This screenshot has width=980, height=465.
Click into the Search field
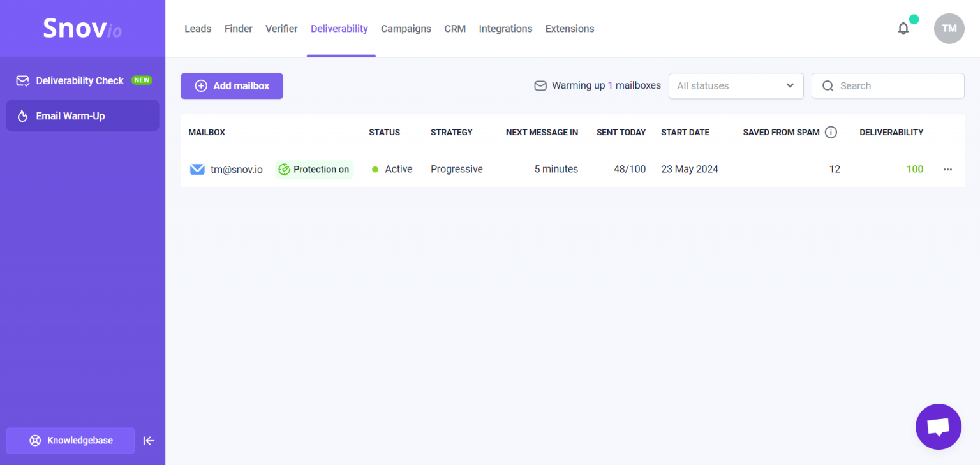pos(887,86)
